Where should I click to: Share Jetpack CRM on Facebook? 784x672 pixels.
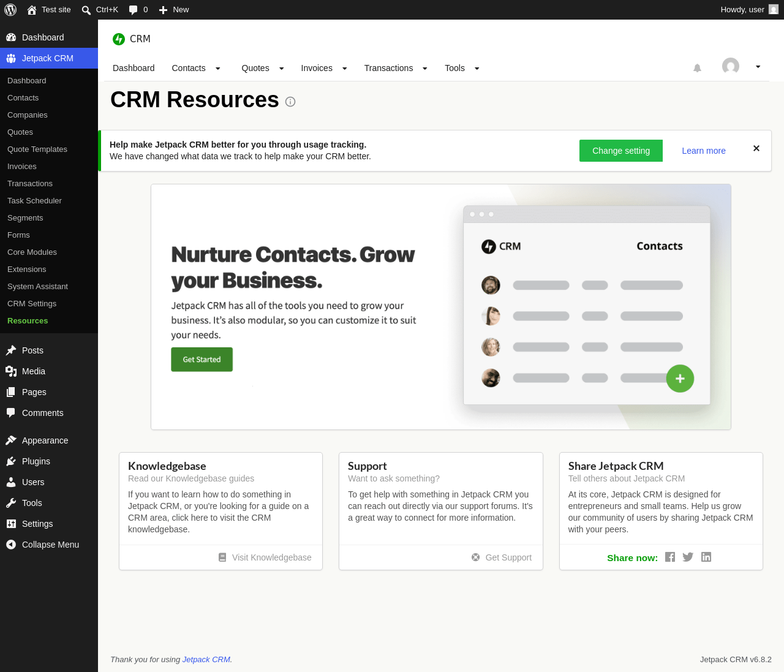[670, 557]
